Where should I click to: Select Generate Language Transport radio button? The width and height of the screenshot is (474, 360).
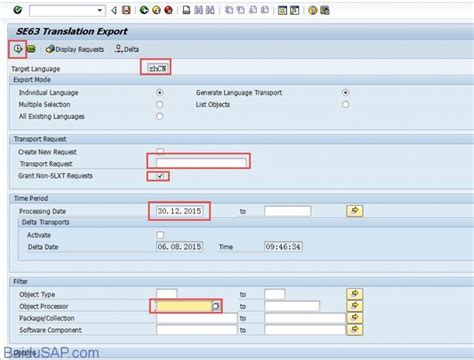(x=345, y=92)
